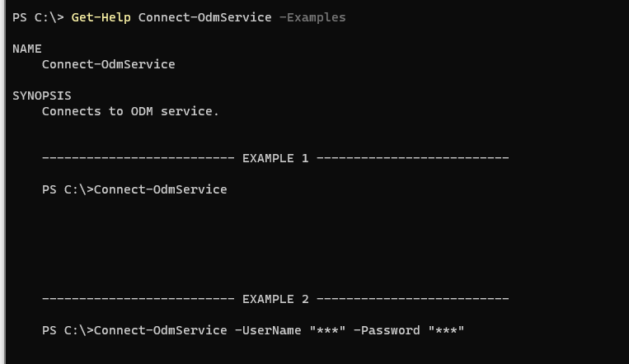Image resolution: width=629 pixels, height=364 pixels.
Task: Select the SYNOPSIS section heading
Action: [x=42, y=96]
